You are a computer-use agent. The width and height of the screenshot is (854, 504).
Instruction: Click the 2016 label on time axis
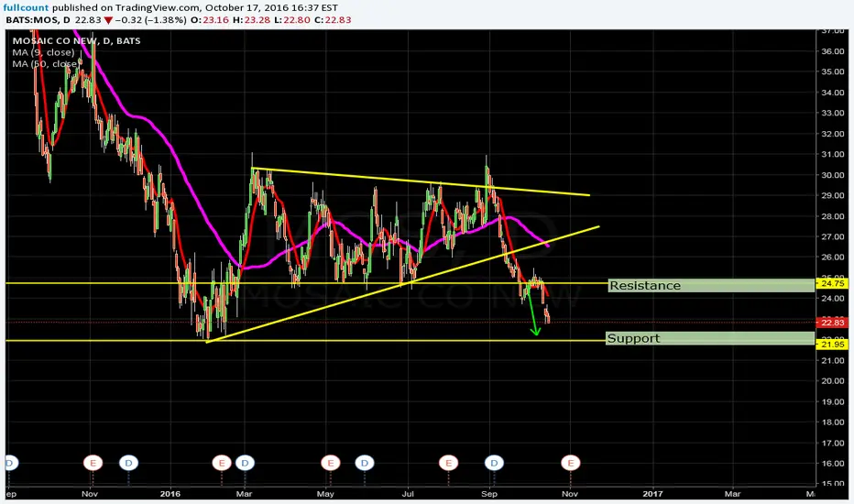[x=170, y=494]
